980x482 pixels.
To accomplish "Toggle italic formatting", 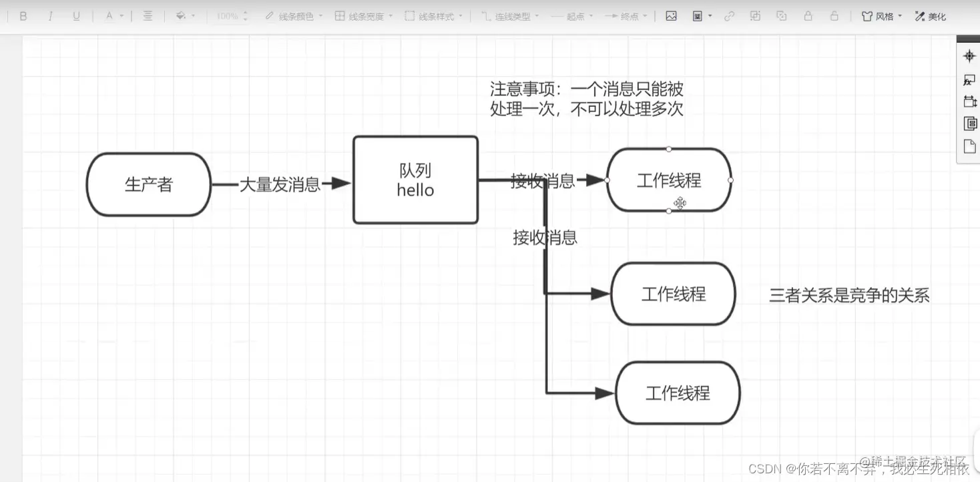I will click(50, 15).
